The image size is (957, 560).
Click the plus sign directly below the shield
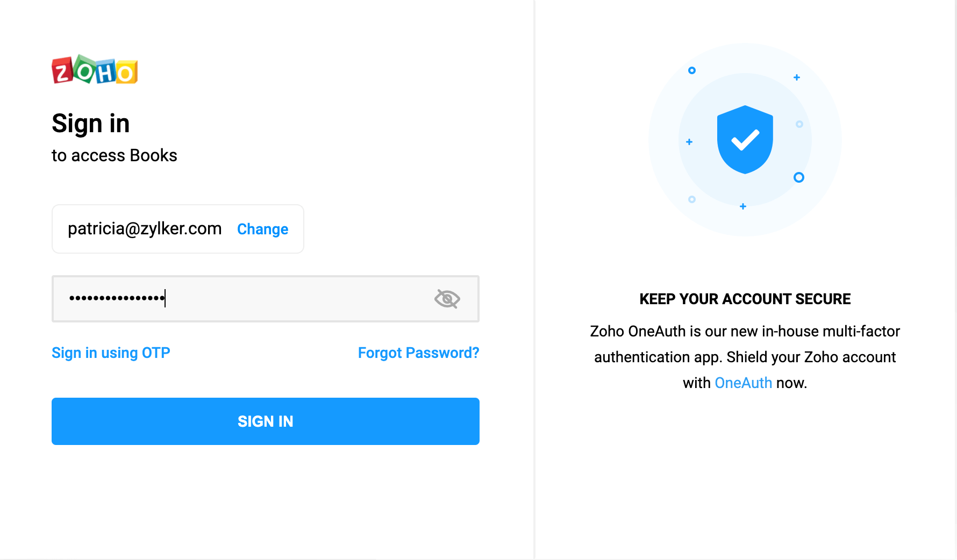tap(743, 206)
